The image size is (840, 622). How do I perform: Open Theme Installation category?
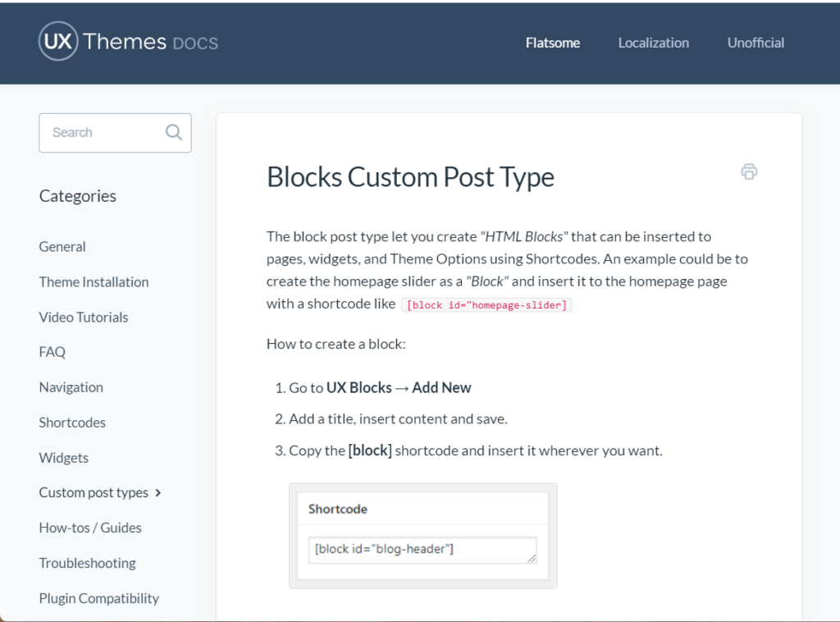tap(94, 281)
